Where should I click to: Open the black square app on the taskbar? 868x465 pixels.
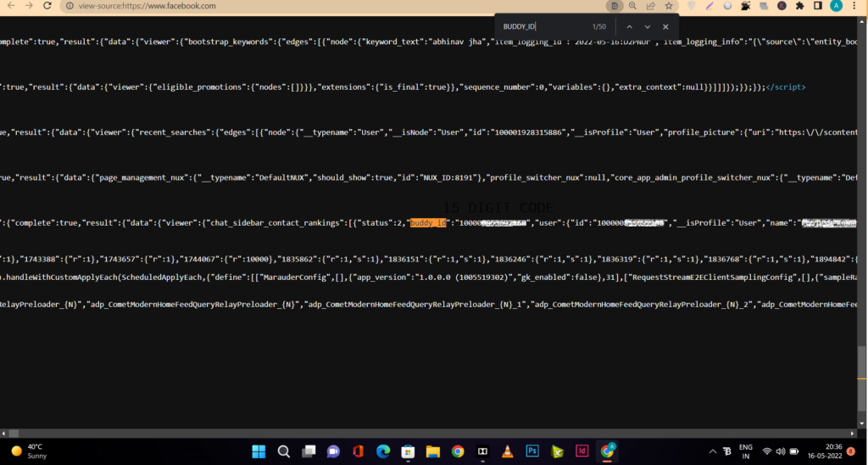(x=482, y=451)
